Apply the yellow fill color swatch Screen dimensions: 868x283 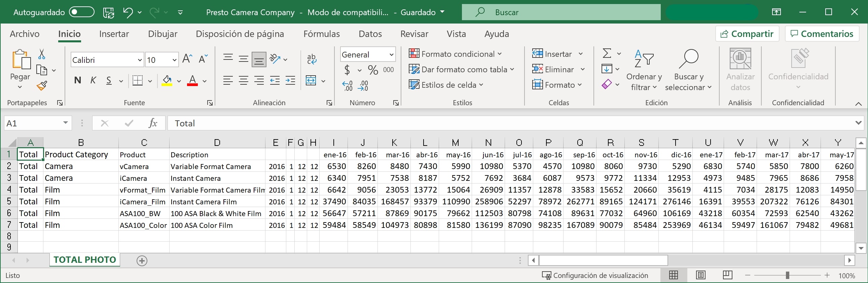click(167, 81)
